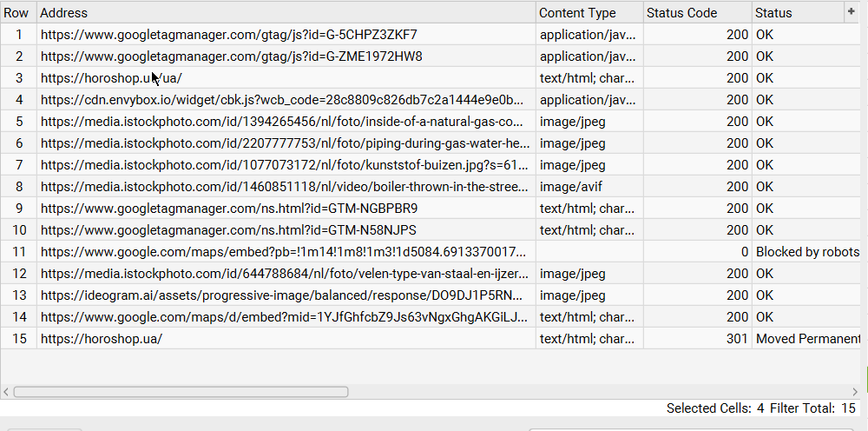This screenshot has width=868, height=431.
Task: Click the Moved Permanently status cell
Action: point(807,339)
